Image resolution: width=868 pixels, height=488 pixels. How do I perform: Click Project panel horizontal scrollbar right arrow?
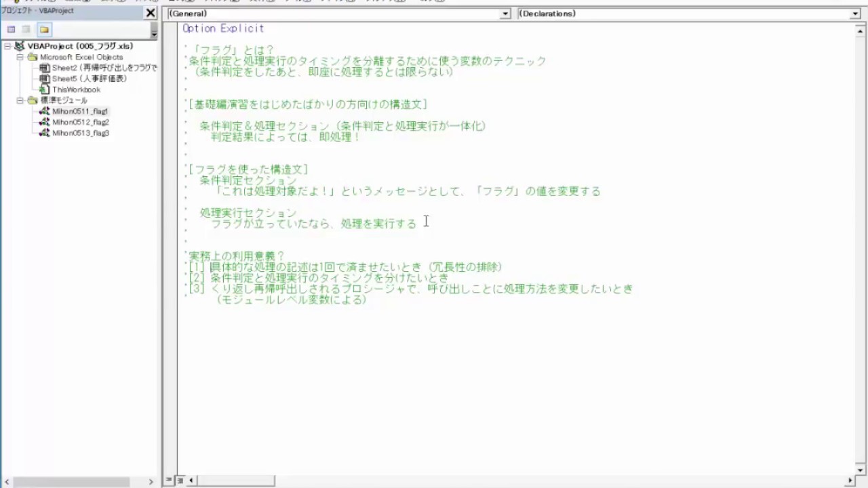151,482
